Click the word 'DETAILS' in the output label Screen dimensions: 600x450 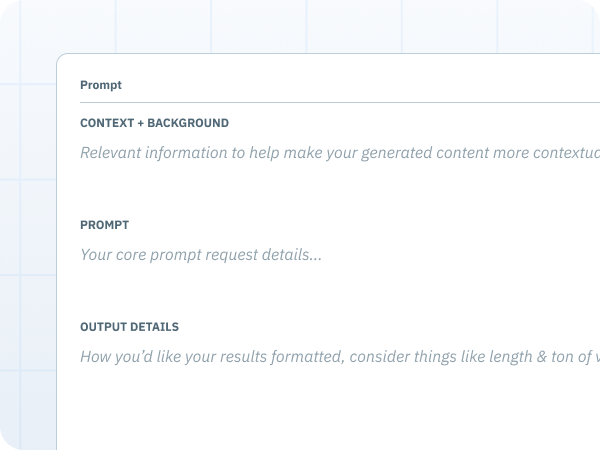coord(154,327)
